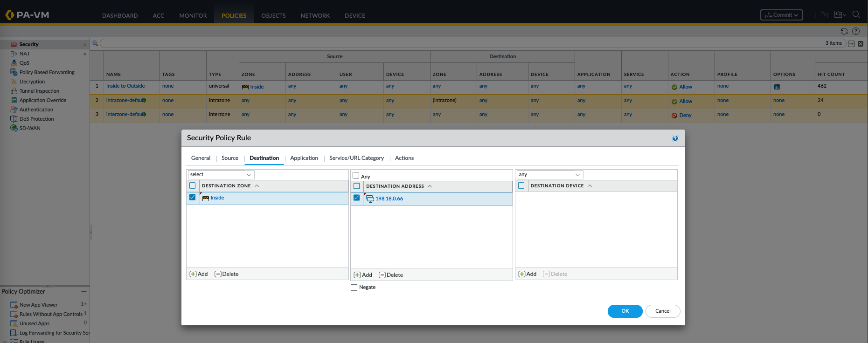Screen dimensions: 868x343
Task: Uncheck the Inside destination zone row
Action: pos(192,197)
